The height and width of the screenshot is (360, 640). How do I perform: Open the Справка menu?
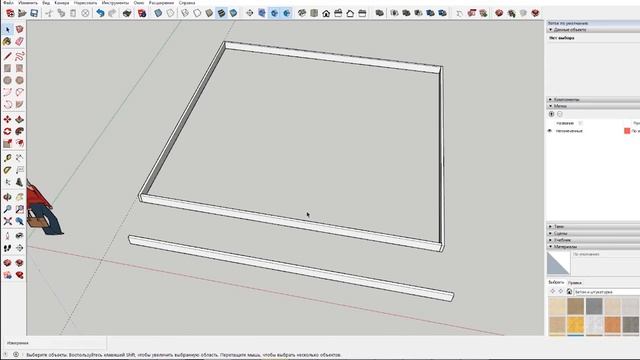187,2
